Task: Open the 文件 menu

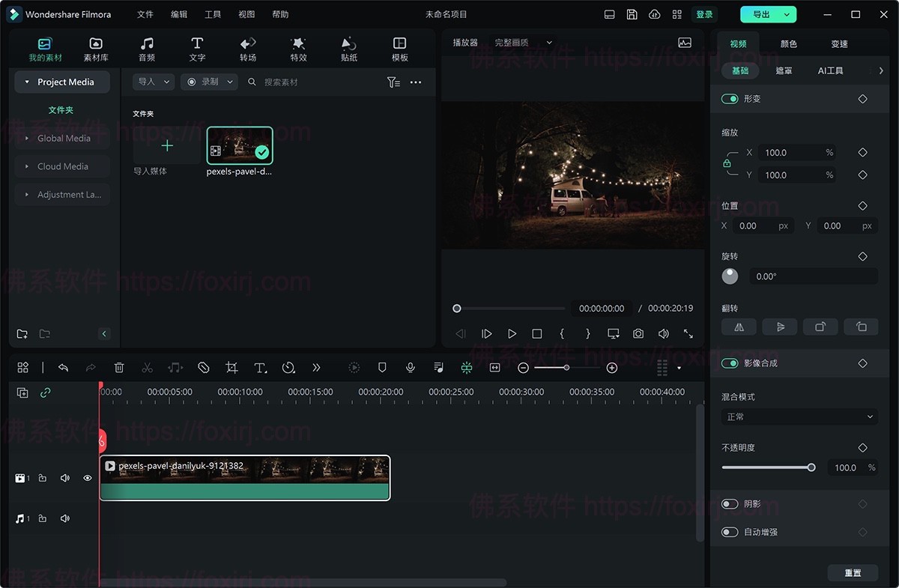Action: (x=145, y=14)
